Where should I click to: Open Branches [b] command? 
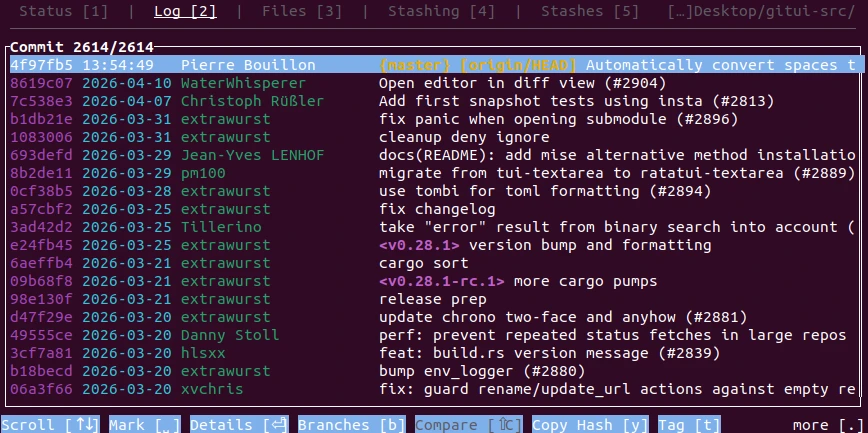tap(352, 425)
